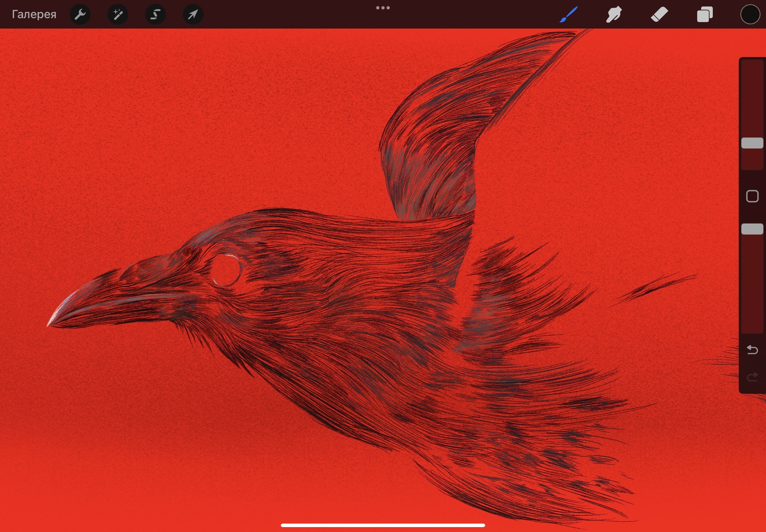Open the Adjustments magic wand menu
This screenshot has width=766, height=532.
point(118,15)
